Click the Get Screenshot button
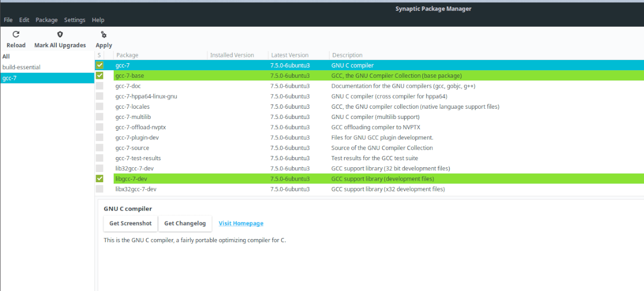The width and height of the screenshot is (644, 291). tap(130, 223)
